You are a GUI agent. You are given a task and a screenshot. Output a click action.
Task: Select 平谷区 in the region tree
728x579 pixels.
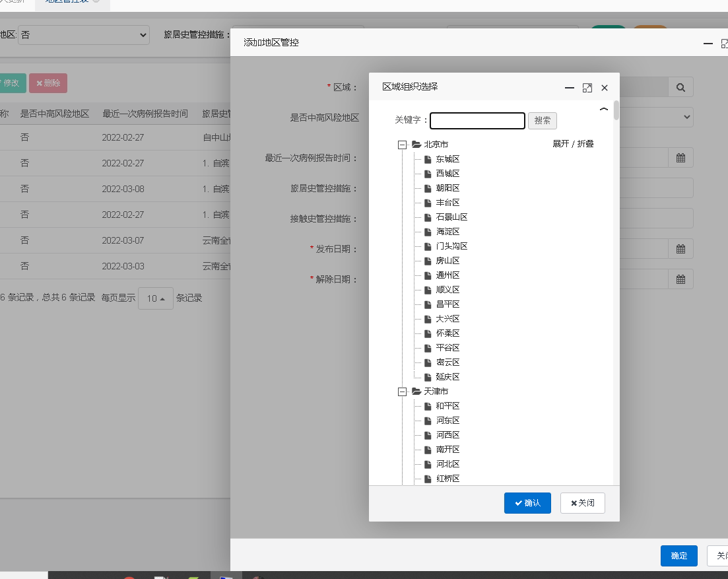447,348
